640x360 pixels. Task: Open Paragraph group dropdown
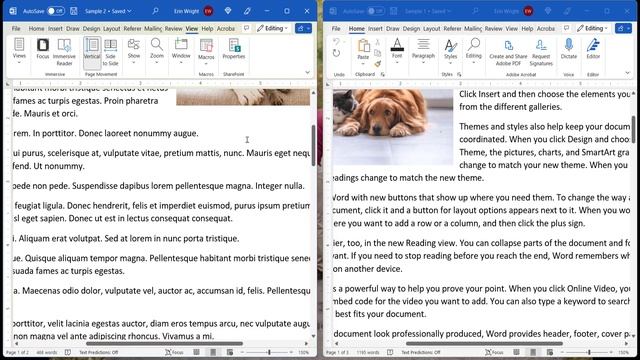click(x=423, y=51)
